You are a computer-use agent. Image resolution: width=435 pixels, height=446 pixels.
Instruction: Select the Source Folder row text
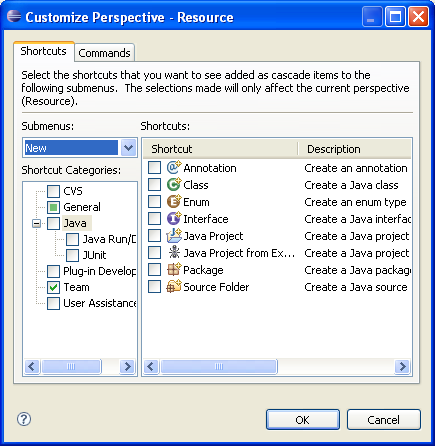pyautogui.click(x=216, y=287)
